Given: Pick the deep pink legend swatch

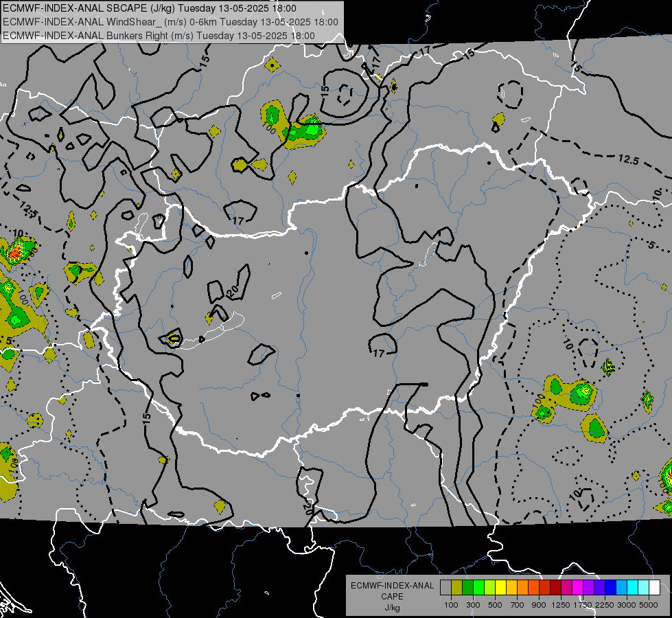Looking at the screenshot, I should coord(567,587).
